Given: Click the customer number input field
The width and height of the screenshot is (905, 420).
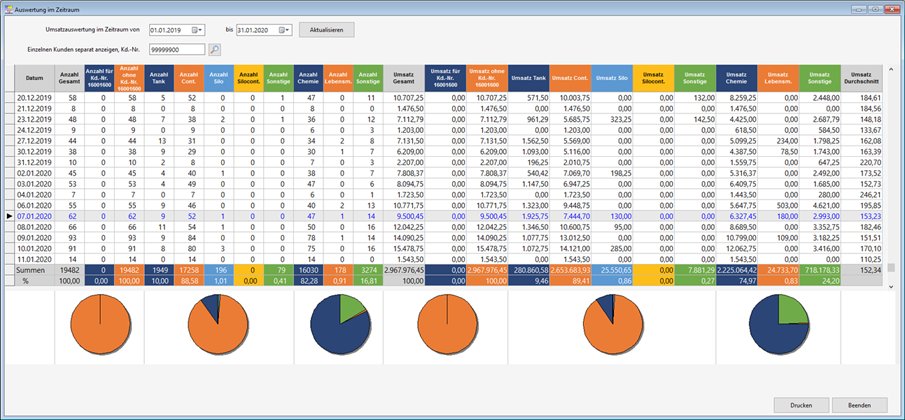Looking at the screenshot, I should [x=176, y=48].
